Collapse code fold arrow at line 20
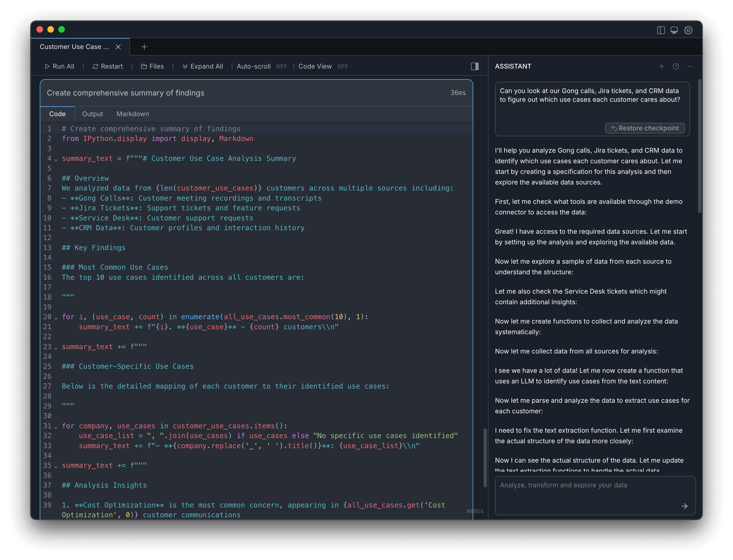Screen dimensions: 733x560 tap(56, 318)
